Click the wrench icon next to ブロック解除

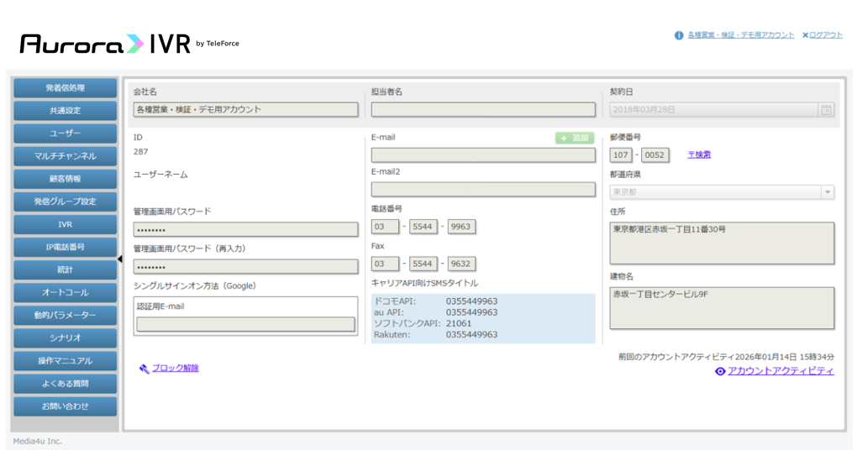[x=144, y=369]
